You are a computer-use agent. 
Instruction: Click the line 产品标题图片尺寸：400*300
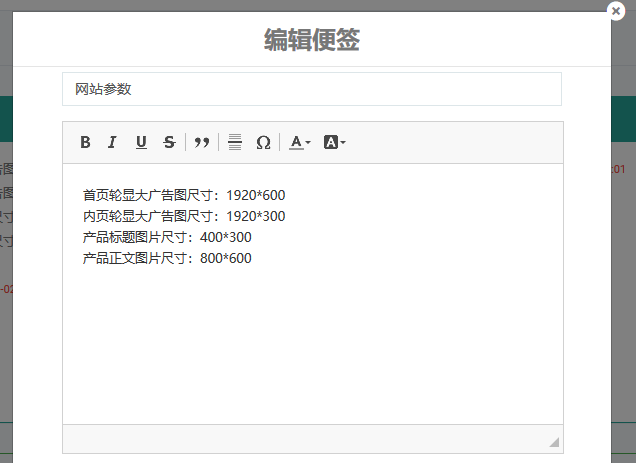[x=167, y=237]
